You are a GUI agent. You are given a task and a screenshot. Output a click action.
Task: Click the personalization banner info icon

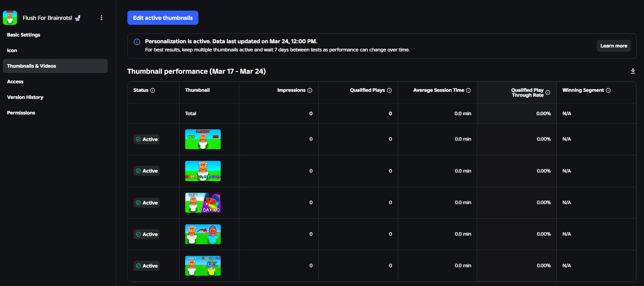[137, 42]
